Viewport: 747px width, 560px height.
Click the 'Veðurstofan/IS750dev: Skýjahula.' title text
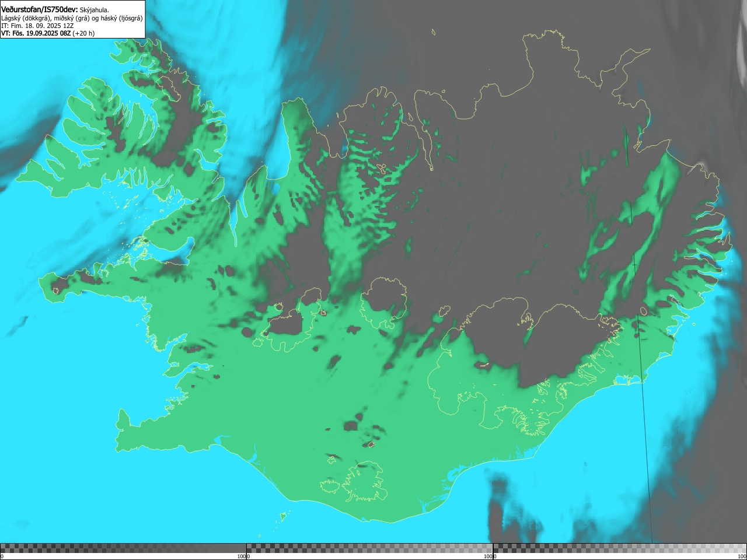pyautogui.click(x=55, y=9)
